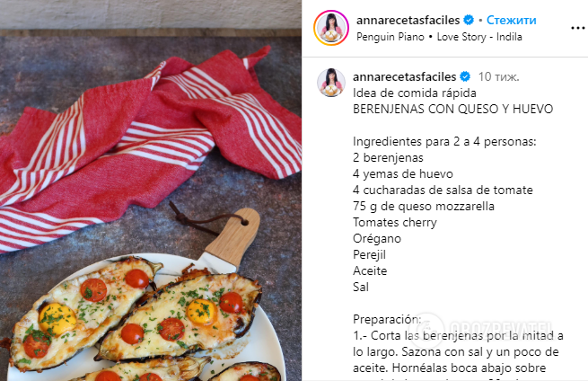This screenshot has height=381, width=588.
Task: Click the wooden board handle in photo
Action: click(x=233, y=237)
